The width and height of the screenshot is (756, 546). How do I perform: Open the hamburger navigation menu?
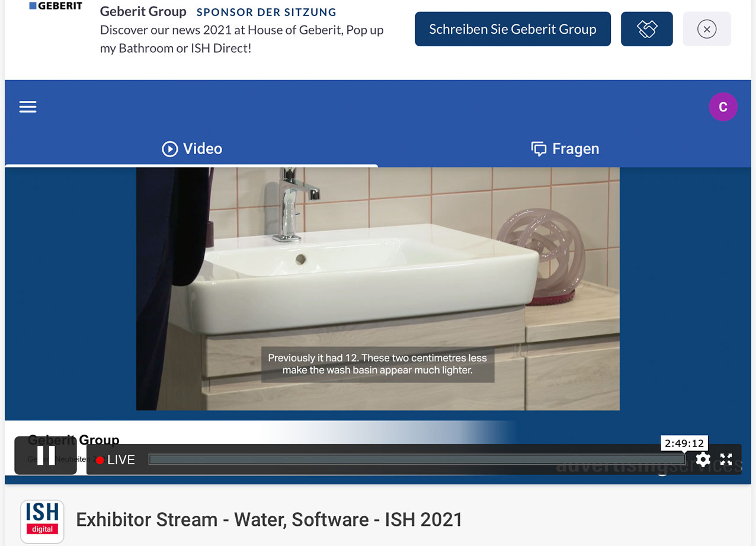(x=28, y=107)
